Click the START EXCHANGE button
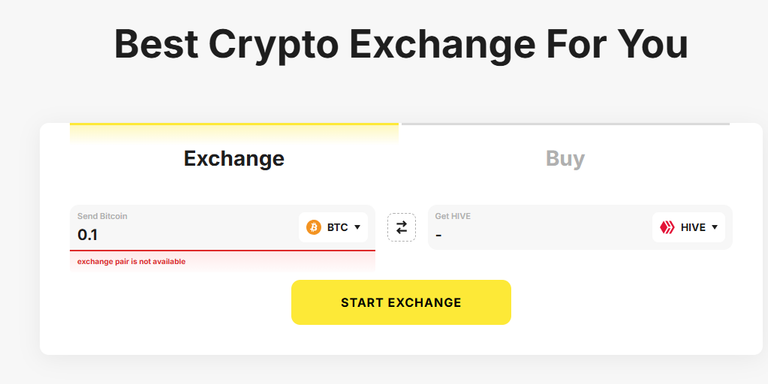The height and width of the screenshot is (384, 768). [x=401, y=302]
